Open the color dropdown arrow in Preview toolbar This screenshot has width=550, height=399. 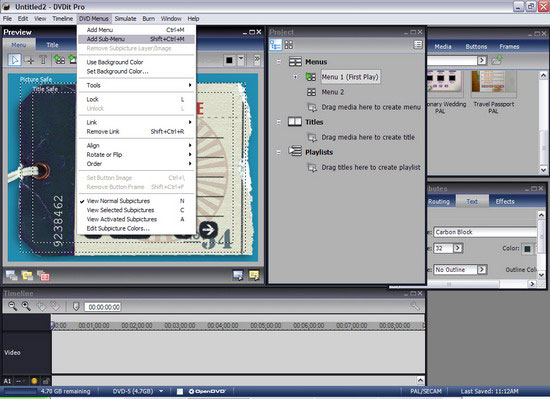tap(241, 60)
